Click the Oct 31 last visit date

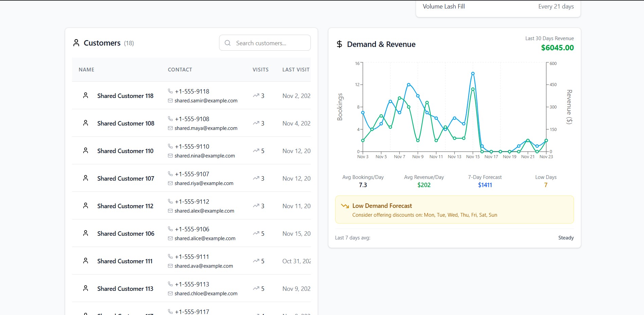pos(297,261)
